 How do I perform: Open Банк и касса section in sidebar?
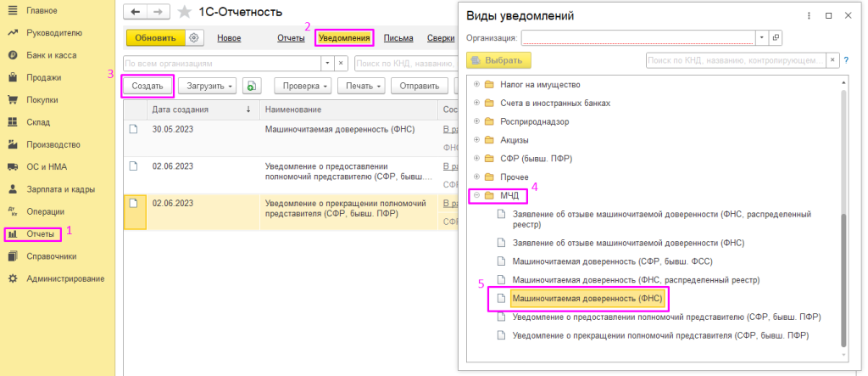(x=53, y=55)
